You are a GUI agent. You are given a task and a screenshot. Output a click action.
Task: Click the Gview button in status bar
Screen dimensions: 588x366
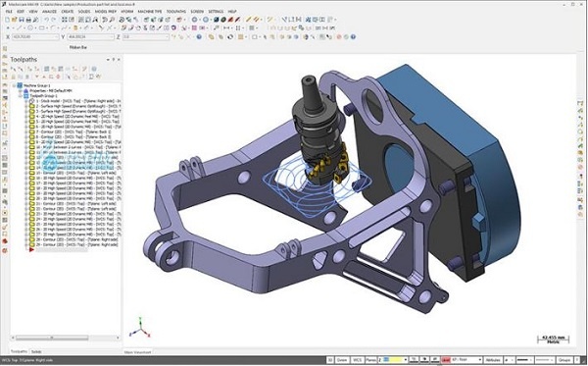[342, 360]
